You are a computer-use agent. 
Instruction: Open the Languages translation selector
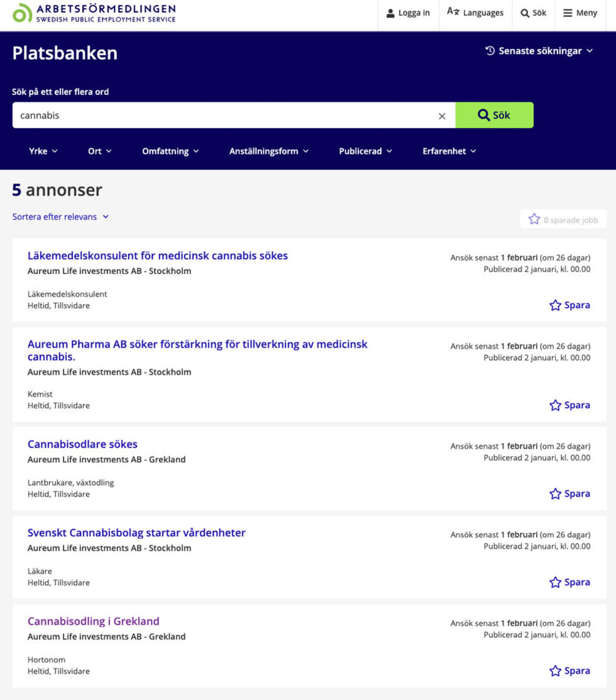pyautogui.click(x=475, y=13)
